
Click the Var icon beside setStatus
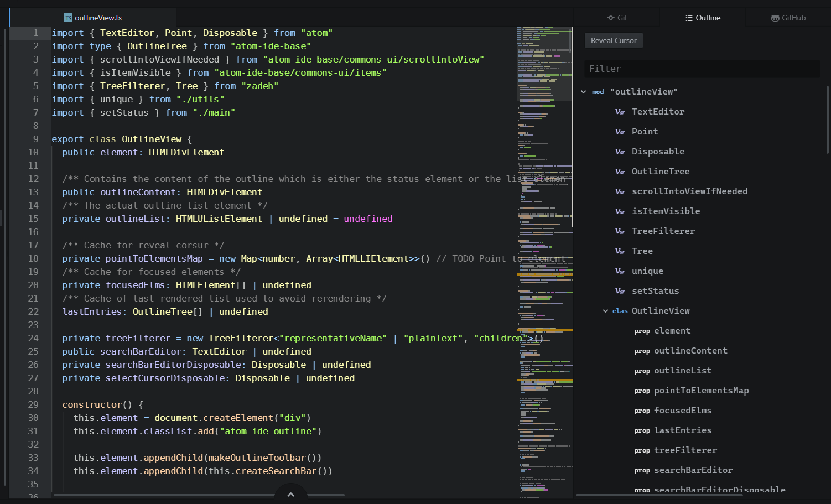tap(620, 291)
